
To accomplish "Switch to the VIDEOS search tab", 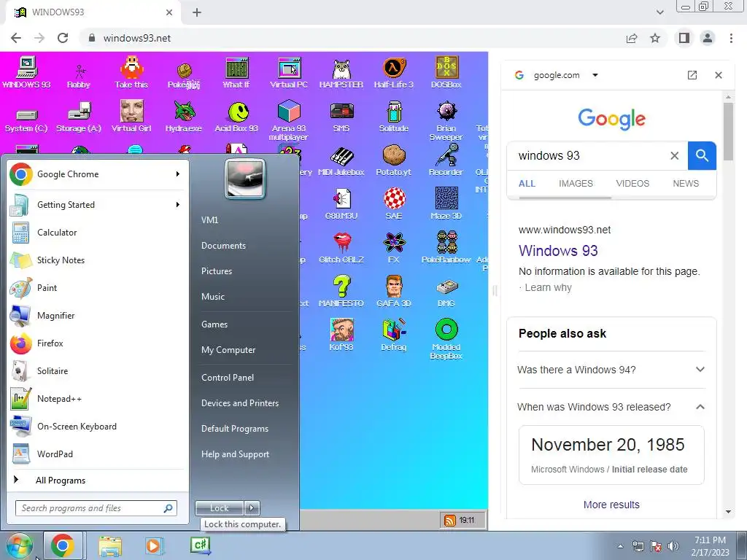I will click(632, 184).
